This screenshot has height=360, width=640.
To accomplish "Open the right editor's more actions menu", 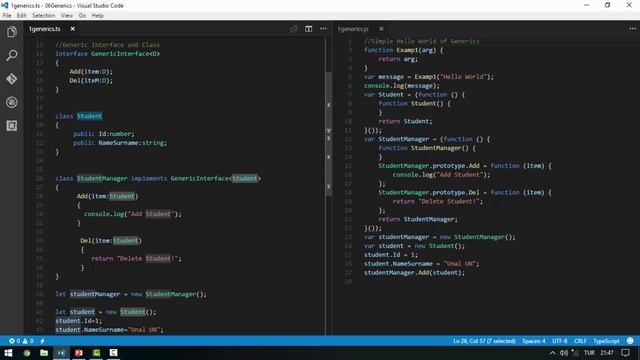I will pos(632,29).
